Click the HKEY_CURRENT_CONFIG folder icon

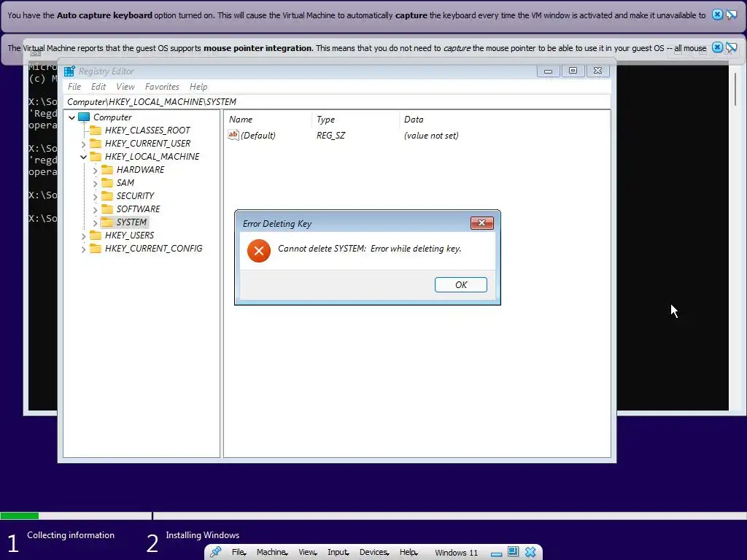tap(96, 248)
